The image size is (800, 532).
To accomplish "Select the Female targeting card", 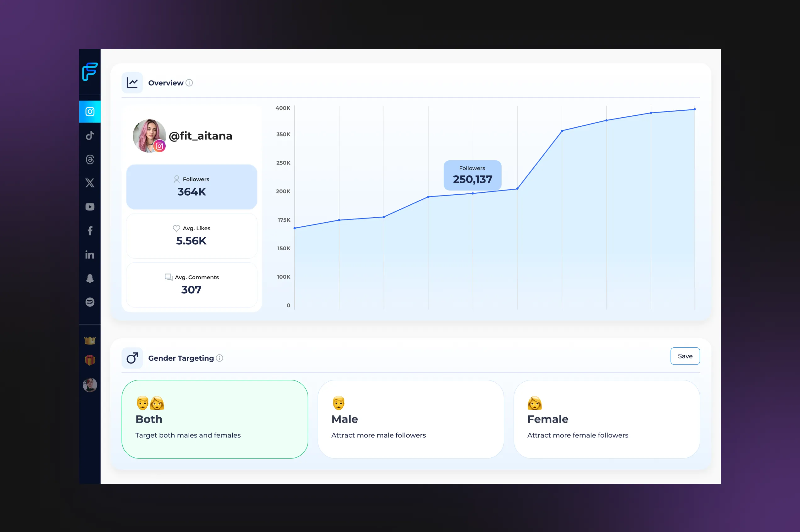I will (x=607, y=419).
